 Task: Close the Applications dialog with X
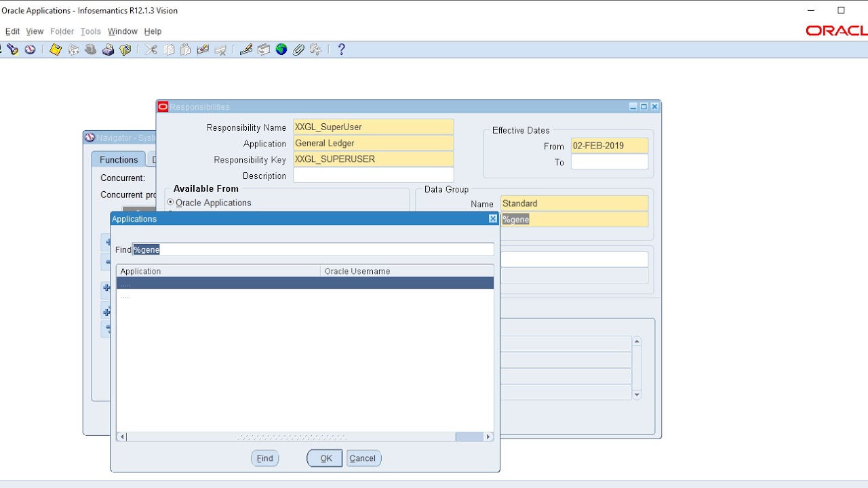click(493, 218)
